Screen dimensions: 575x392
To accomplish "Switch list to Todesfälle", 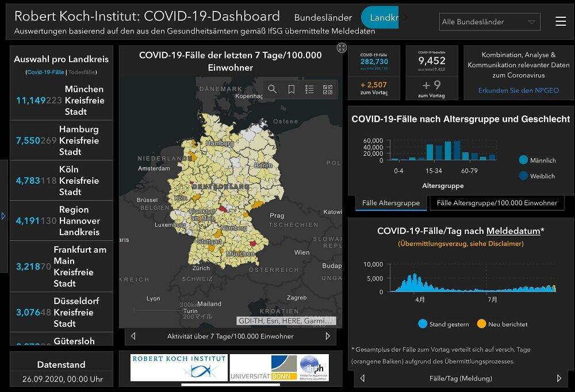I will [x=82, y=72].
